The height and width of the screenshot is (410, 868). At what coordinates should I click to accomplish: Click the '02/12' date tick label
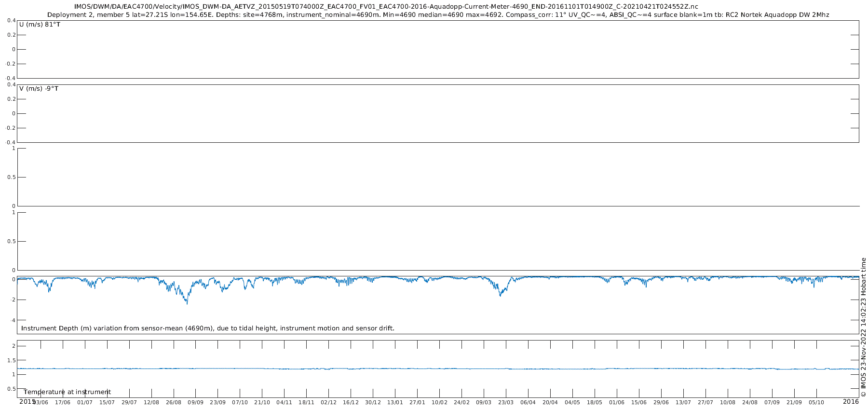[329, 402]
